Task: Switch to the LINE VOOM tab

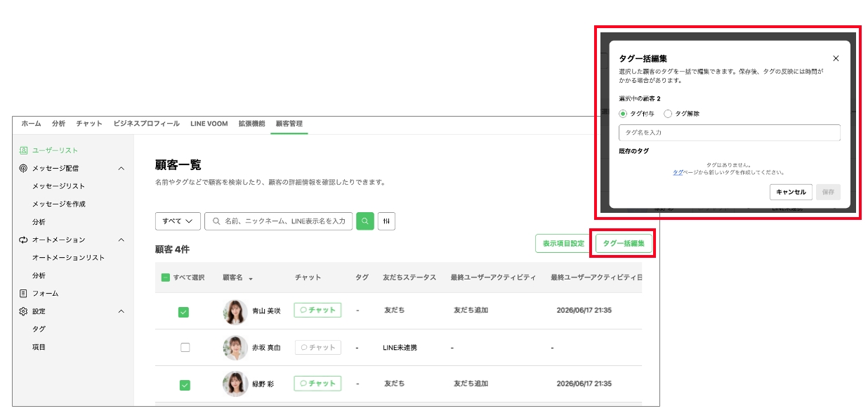Action: (x=209, y=124)
